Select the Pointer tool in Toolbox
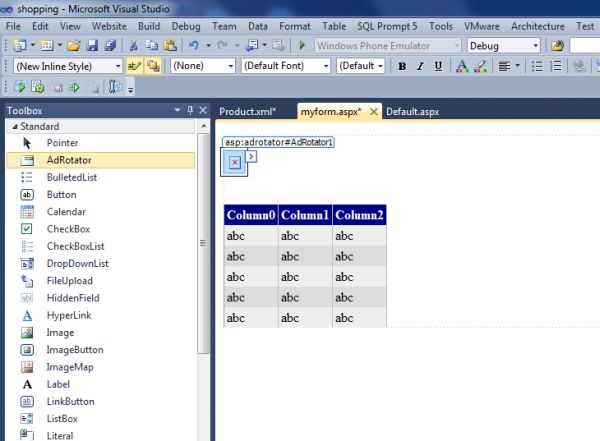Screen dimensions: 600x441 click(100, 143)
